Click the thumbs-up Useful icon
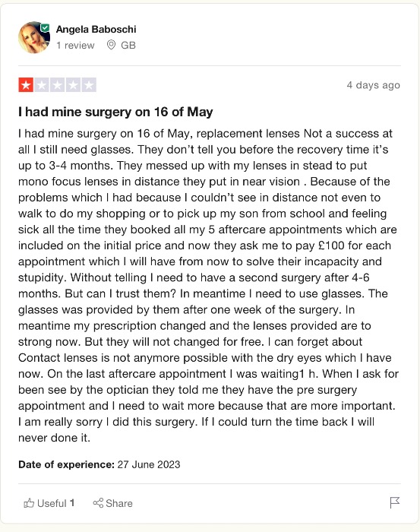This screenshot has width=420, height=532. click(x=29, y=503)
